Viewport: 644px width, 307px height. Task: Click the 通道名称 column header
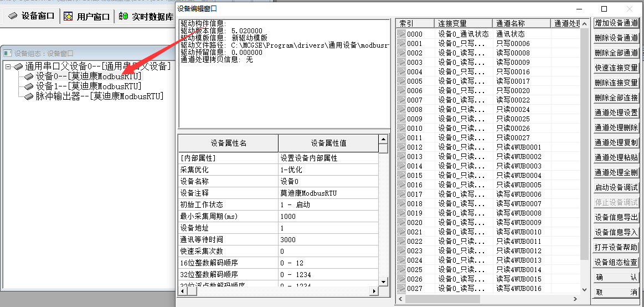(x=522, y=23)
